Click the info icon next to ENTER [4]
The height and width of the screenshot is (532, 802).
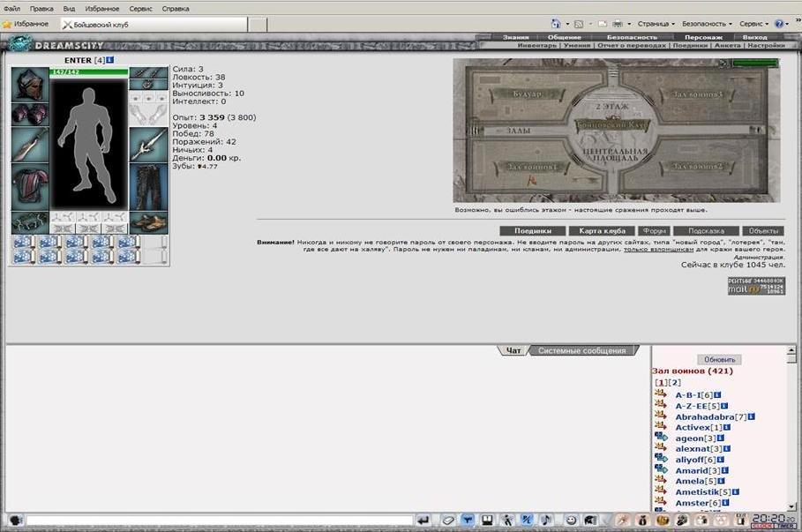110,60
